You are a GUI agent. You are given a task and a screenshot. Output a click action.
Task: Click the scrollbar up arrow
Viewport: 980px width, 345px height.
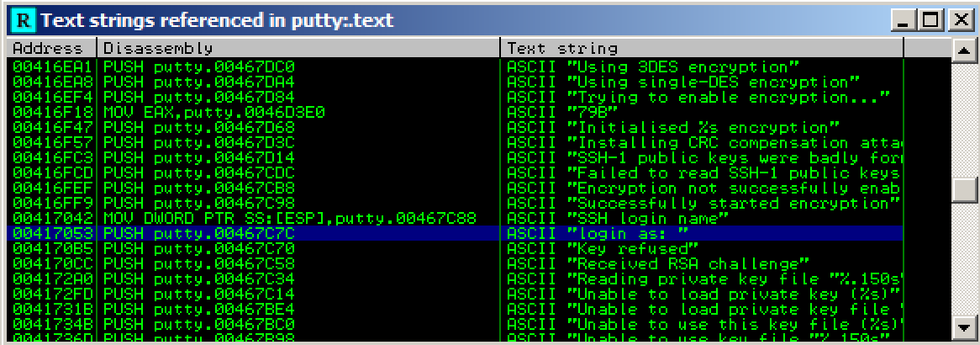(963, 50)
